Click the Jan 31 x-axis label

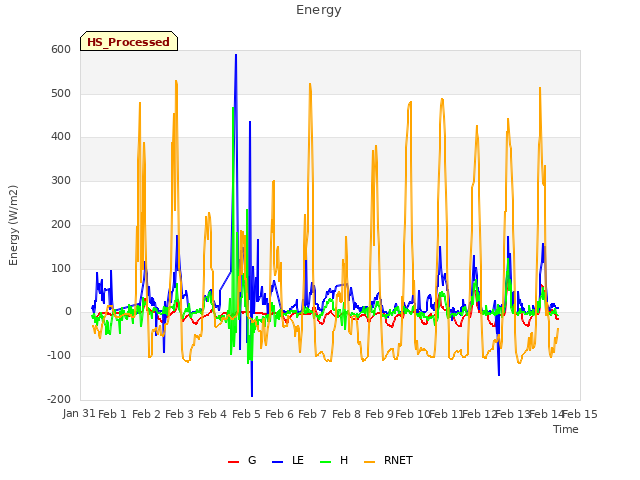(79, 413)
